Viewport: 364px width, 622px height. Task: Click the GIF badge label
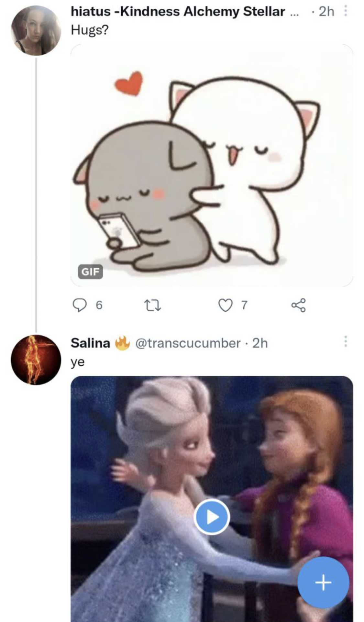click(x=90, y=272)
